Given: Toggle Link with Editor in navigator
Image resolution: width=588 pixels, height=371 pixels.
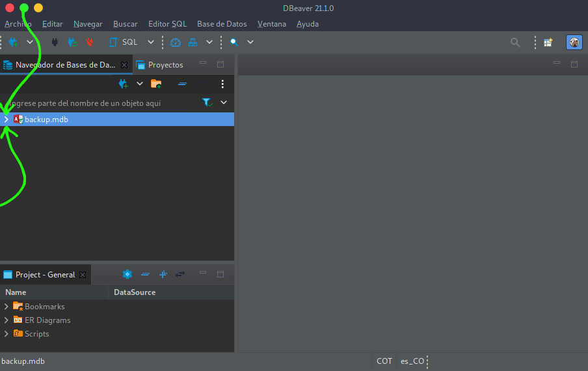Looking at the screenshot, I should 200,84.
